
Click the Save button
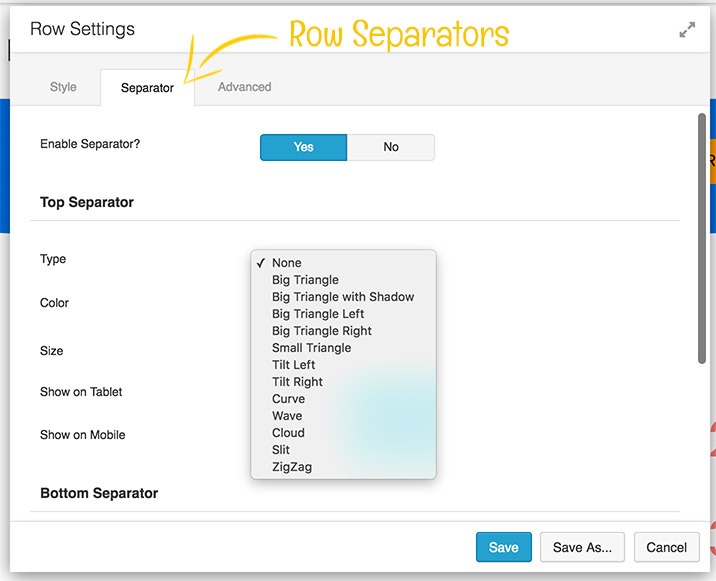click(503, 547)
